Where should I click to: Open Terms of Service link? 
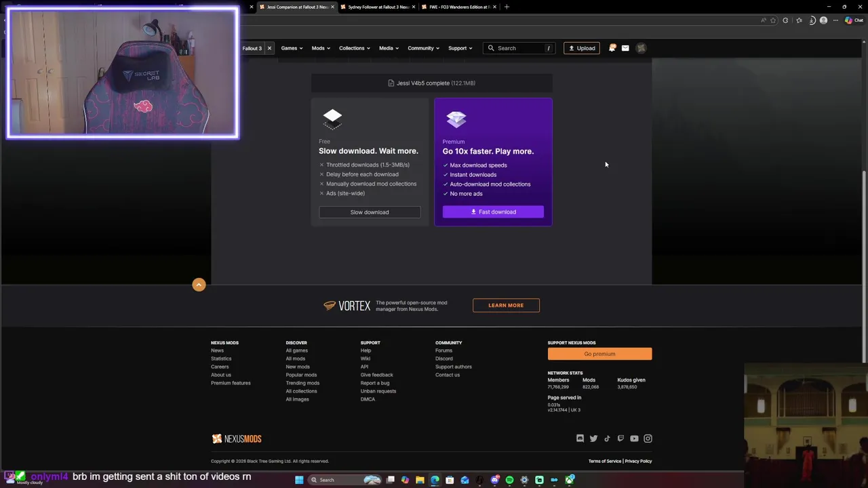[x=605, y=462]
